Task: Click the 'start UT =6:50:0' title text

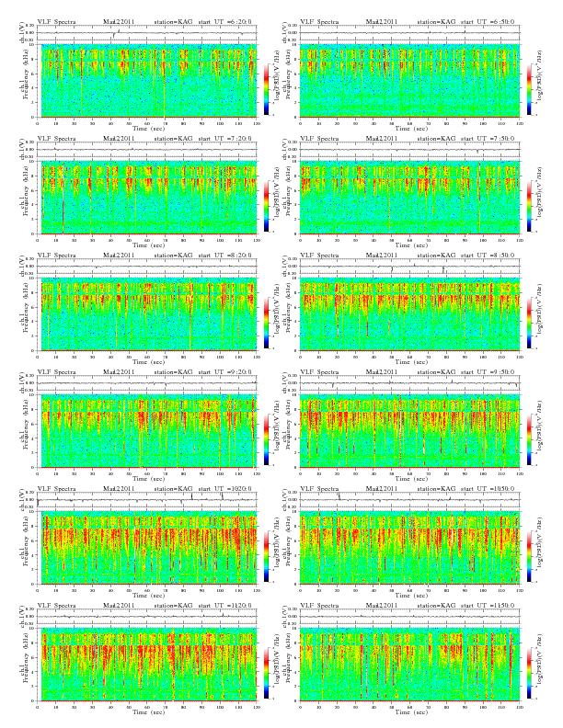Action: (488, 21)
